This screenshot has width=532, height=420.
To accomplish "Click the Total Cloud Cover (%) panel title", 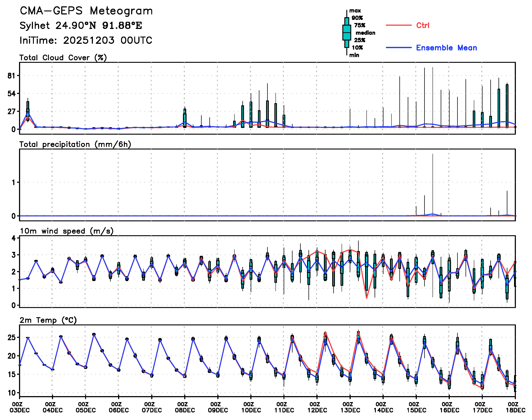I will (63, 58).
